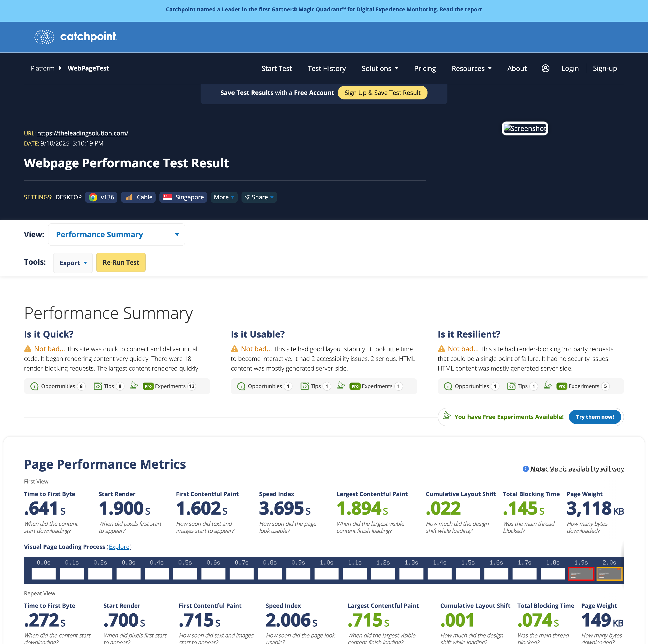Open the Share dropdown
Screen dimensions: 648x644
click(x=259, y=197)
